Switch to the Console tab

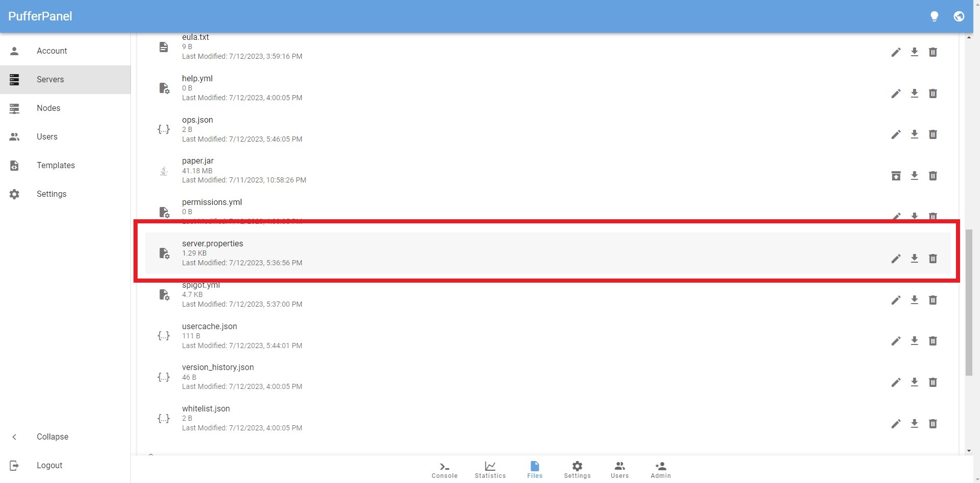click(444, 470)
